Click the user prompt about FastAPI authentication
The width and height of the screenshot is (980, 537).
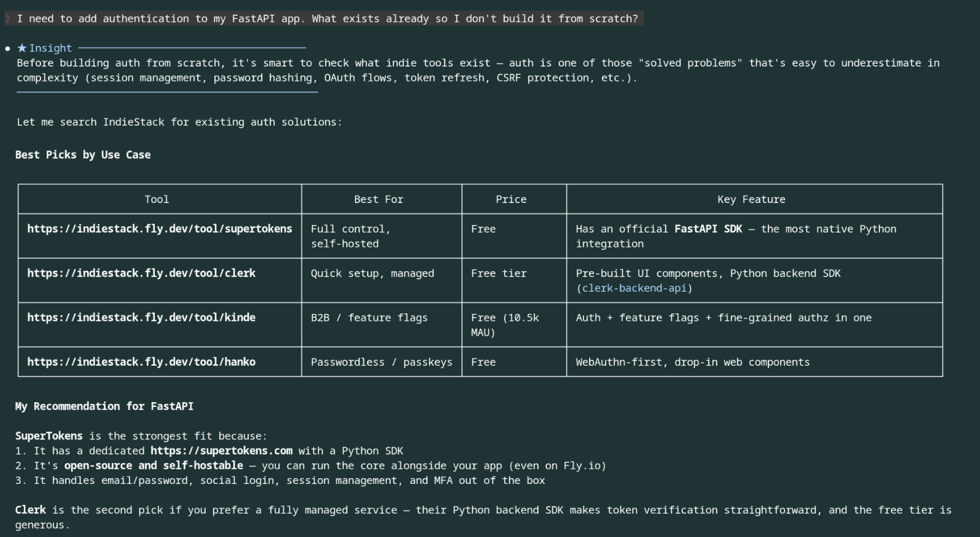(327, 18)
